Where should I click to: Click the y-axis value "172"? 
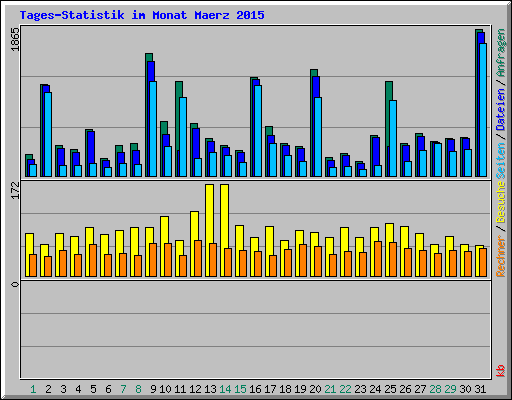[x=15, y=190]
